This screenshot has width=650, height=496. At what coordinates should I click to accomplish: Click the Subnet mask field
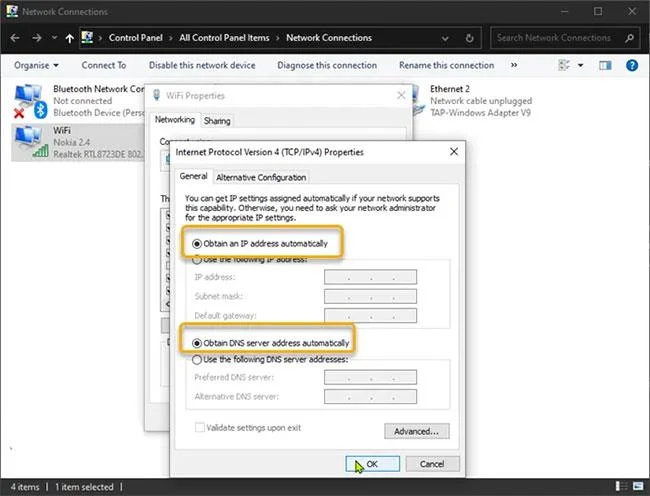(x=370, y=296)
